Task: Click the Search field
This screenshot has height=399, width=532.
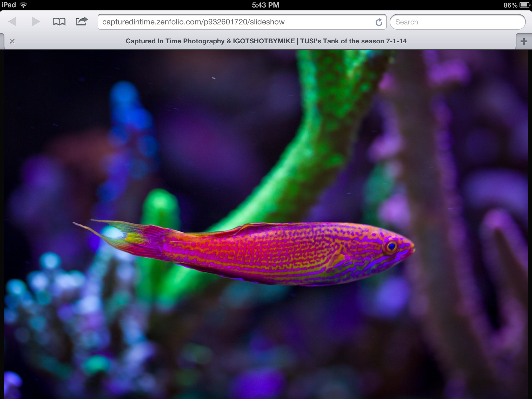Action: click(457, 22)
